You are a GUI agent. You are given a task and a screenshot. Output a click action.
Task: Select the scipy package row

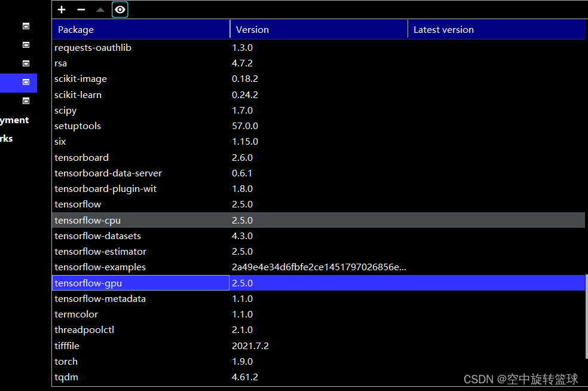point(318,111)
